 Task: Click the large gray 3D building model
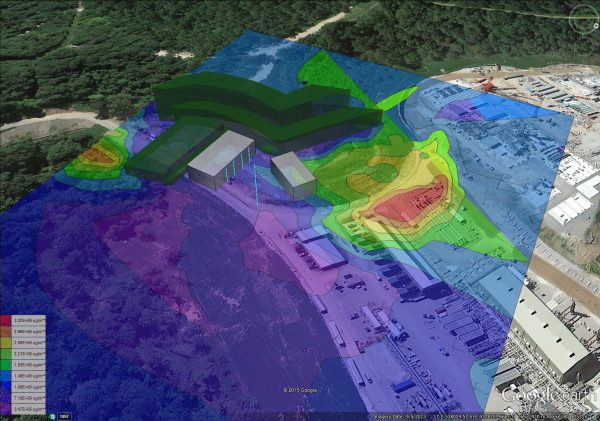click(x=221, y=160)
